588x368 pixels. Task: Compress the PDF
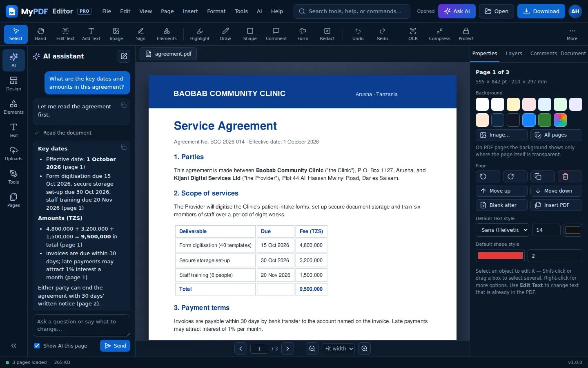pyautogui.click(x=440, y=34)
